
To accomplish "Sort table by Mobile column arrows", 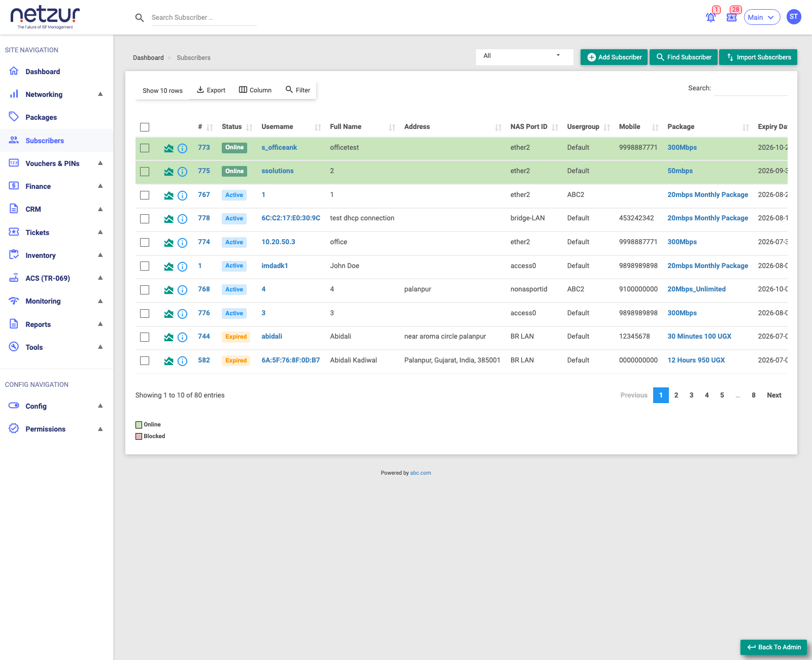I will 655,127.
